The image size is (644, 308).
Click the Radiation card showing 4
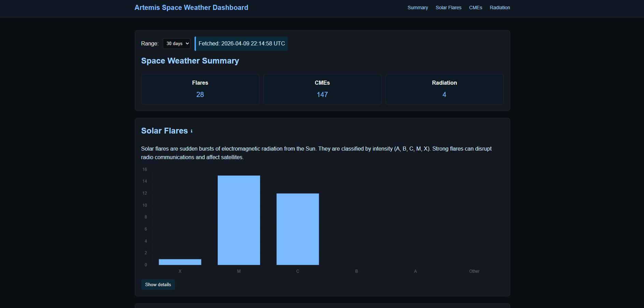point(444,89)
